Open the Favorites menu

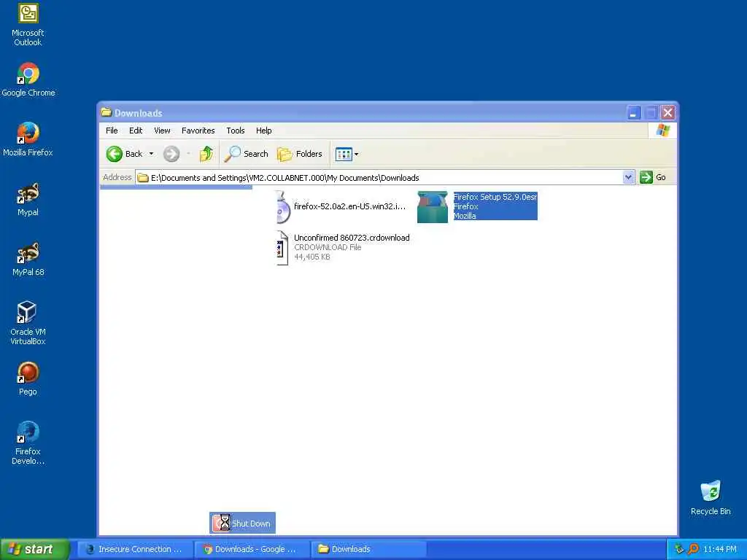coord(198,131)
